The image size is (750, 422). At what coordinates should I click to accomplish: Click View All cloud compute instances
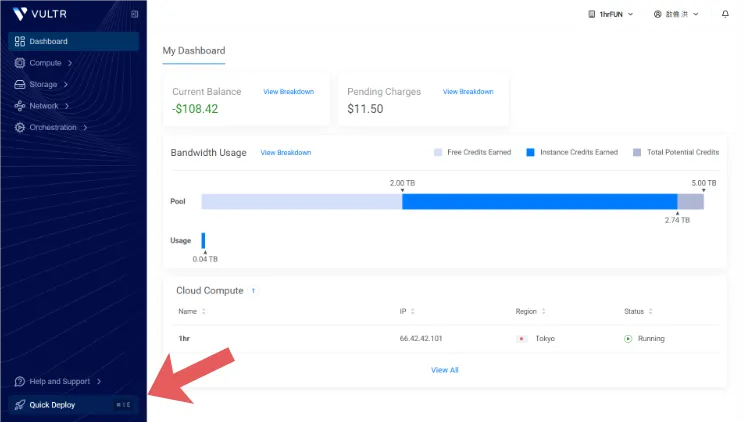coord(444,370)
